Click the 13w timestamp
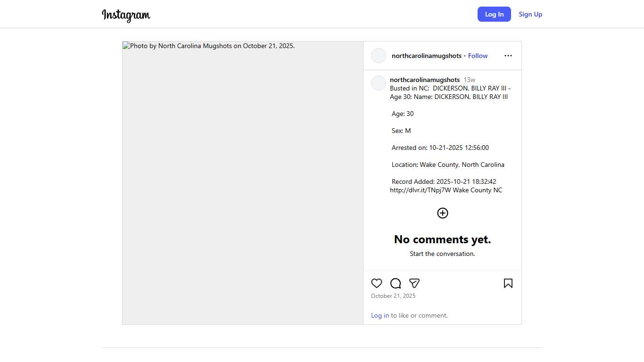The width and height of the screenshot is (644, 362). click(x=469, y=80)
